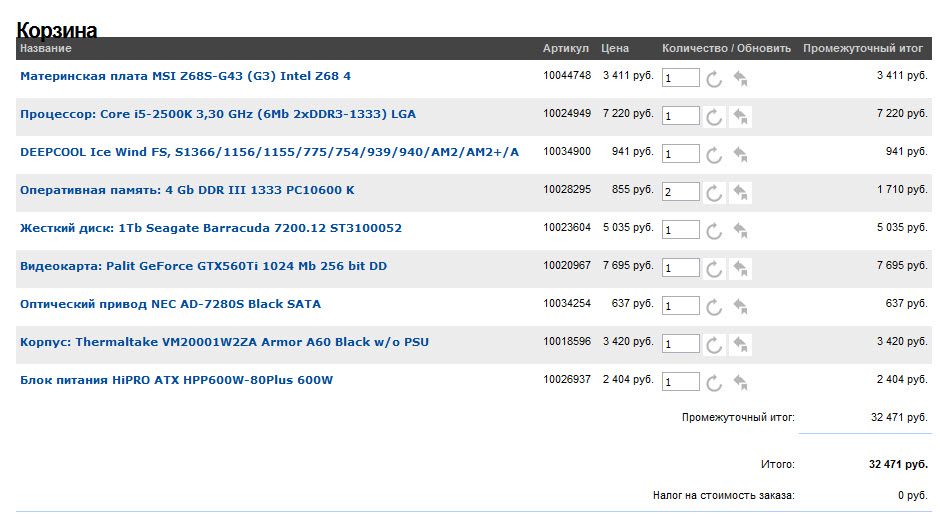The height and width of the screenshot is (520, 940).
Task: Select article number 10044748
Action: [567, 76]
